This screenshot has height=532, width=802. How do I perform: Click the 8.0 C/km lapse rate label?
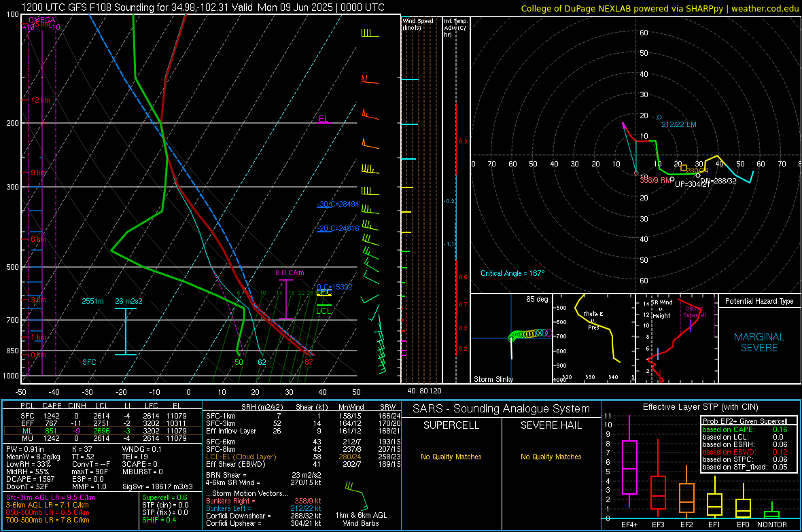pyautogui.click(x=290, y=272)
